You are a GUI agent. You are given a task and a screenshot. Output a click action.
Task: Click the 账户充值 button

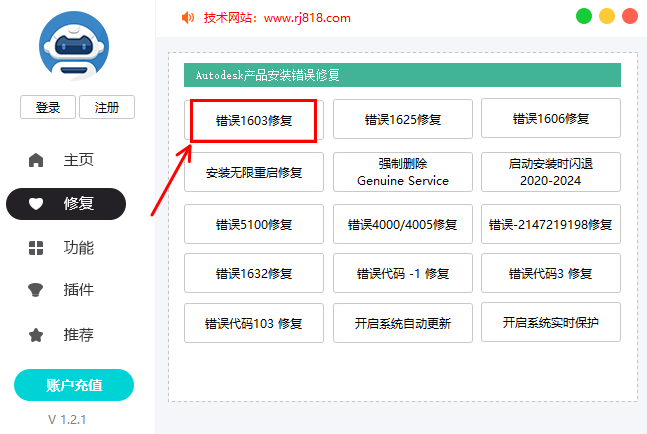pyautogui.click(x=74, y=385)
